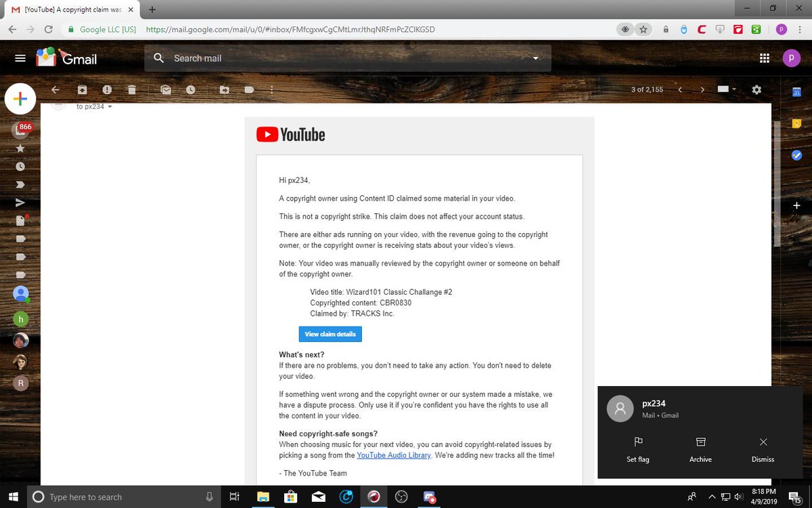Open the Mail app on the taskbar

click(318, 496)
